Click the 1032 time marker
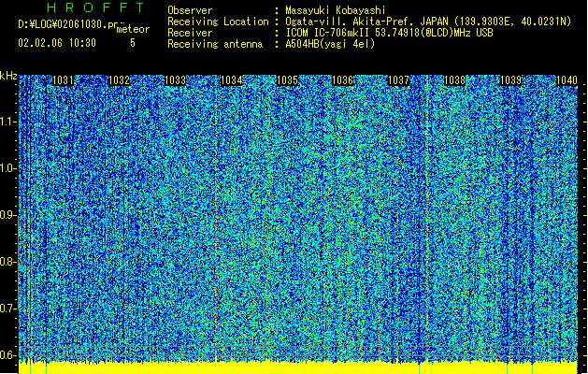 [x=119, y=79]
